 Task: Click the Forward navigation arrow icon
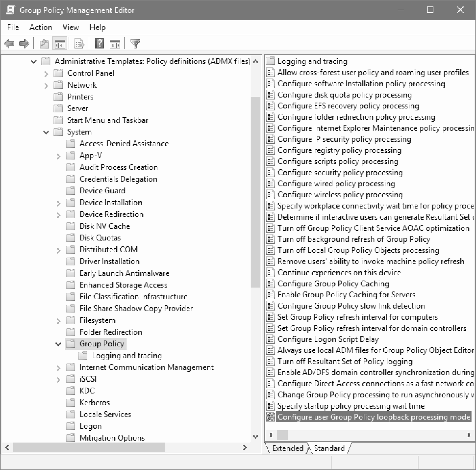pyautogui.click(x=24, y=43)
